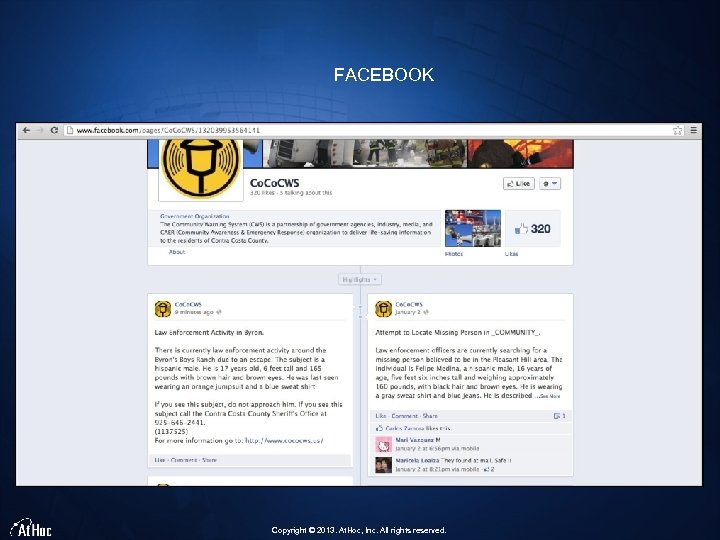Open Mari Vazquez's commenter avatar

click(383, 444)
